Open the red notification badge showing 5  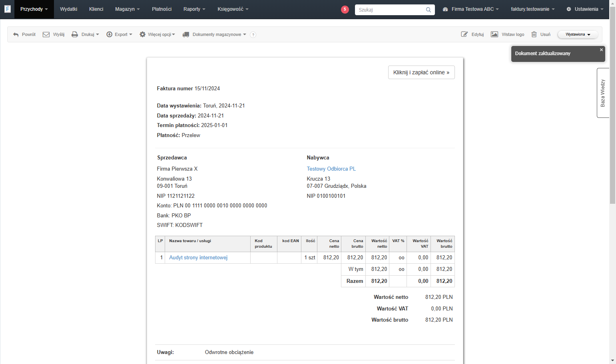(x=345, y=10)
